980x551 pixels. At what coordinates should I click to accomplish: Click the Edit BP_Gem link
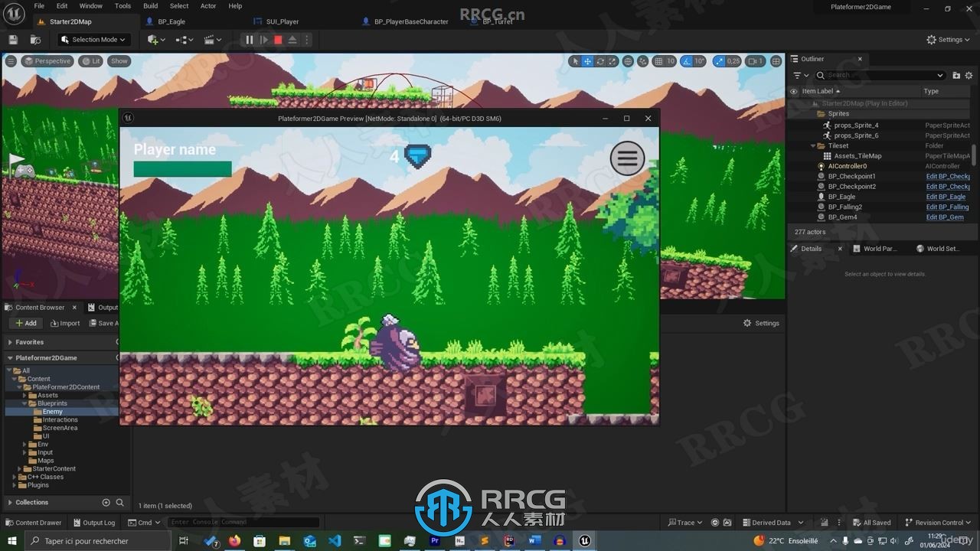pos(945,217)
